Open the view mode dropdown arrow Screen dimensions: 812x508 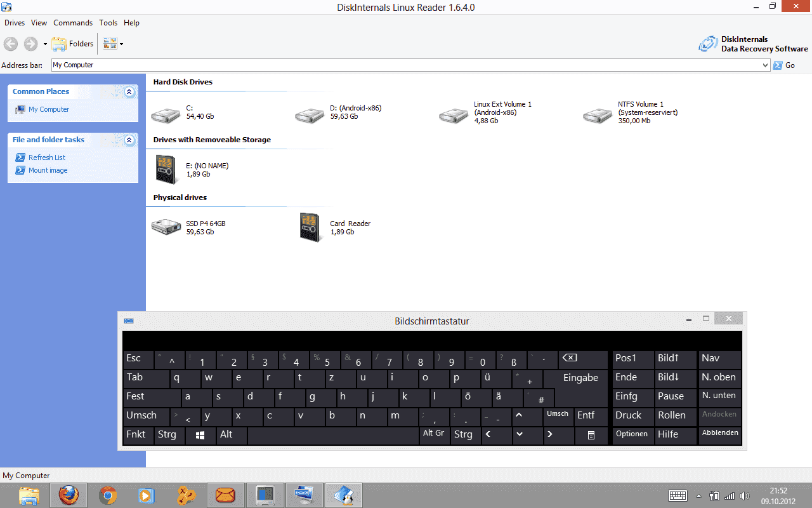[x=121, y=44]
